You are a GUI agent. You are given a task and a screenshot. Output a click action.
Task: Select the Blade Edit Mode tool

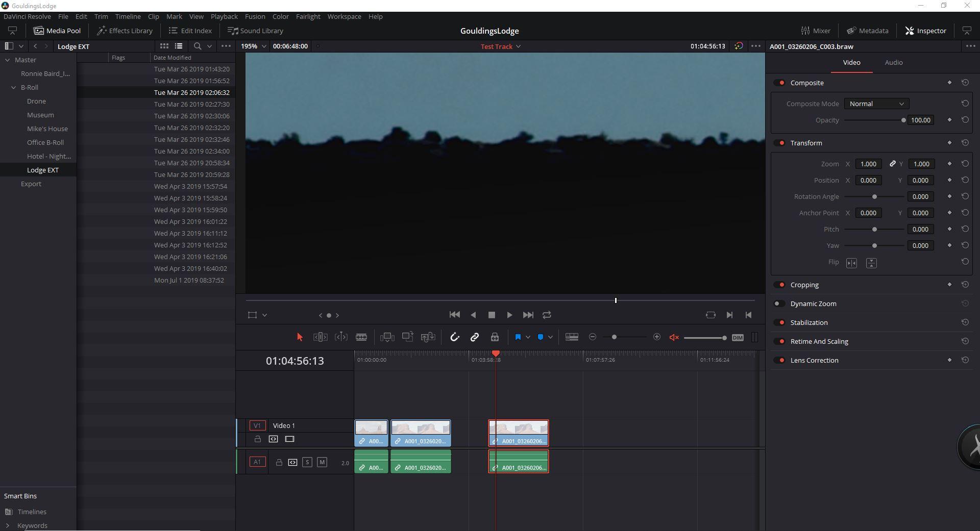coord(361,337)
